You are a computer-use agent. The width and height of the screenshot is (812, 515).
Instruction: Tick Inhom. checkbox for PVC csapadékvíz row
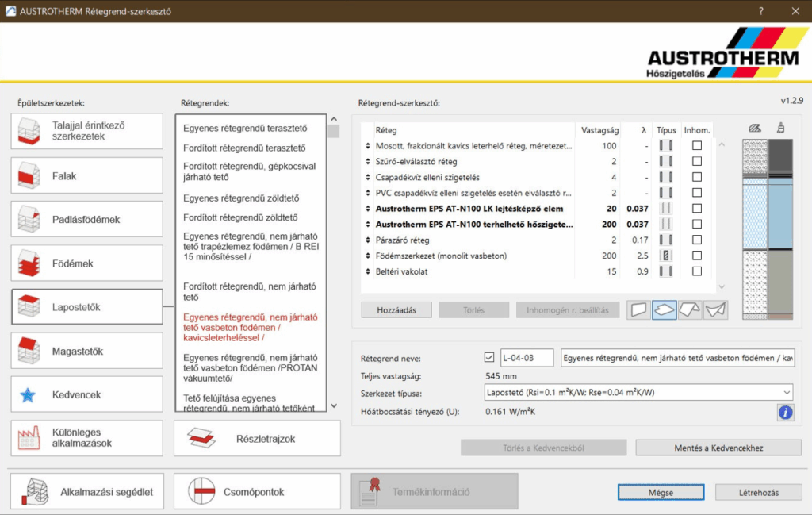tap(697, 193)
